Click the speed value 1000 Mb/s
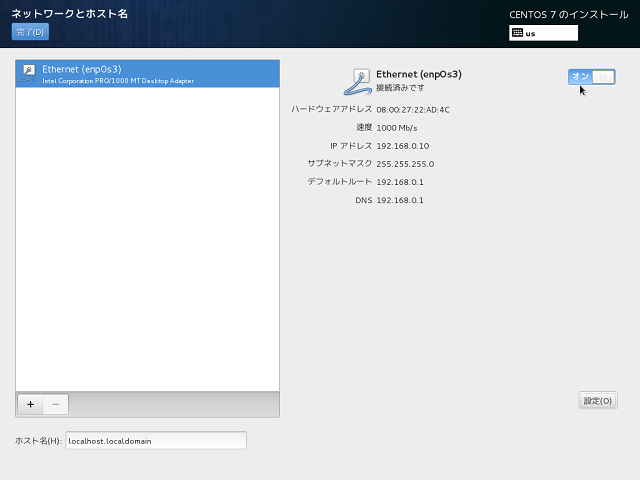The height and width of the screenshot is (480, 640). pos(397,128)
